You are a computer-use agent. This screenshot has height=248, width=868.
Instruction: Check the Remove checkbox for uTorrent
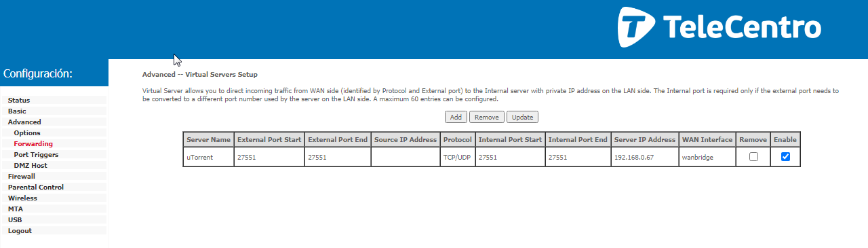(x=753, y=156)
